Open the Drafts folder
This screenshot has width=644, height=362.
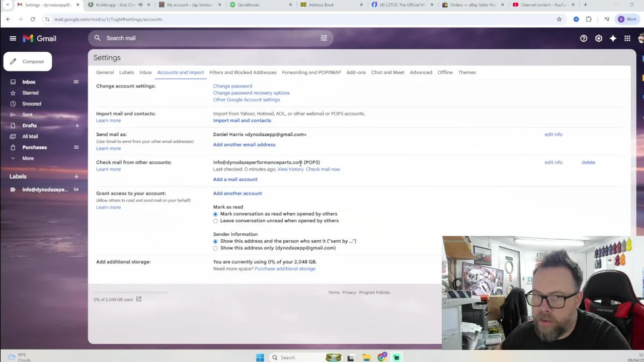[x=29, y=126]
